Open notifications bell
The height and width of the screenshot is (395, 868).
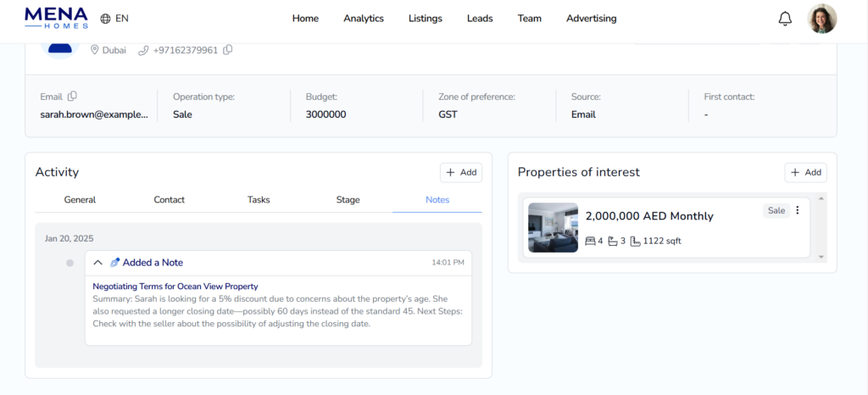tap(785, 19)
